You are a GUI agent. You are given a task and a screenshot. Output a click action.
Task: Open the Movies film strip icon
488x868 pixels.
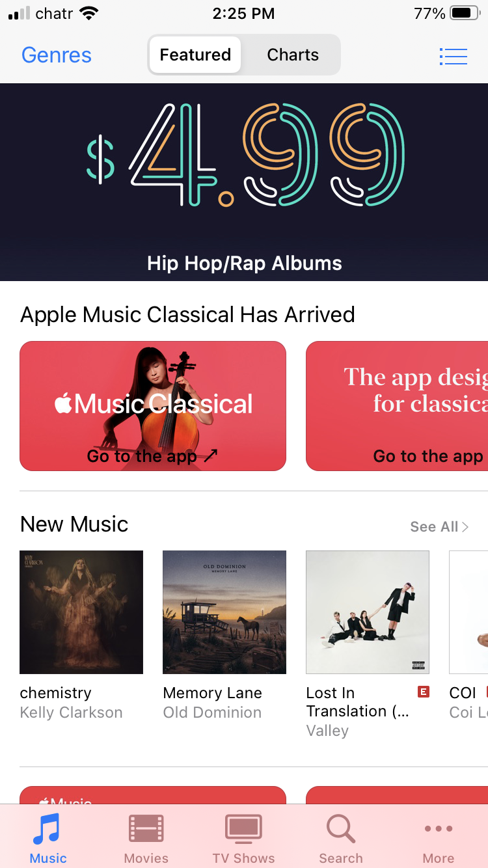pyautogui.click(x=146, y=829)
